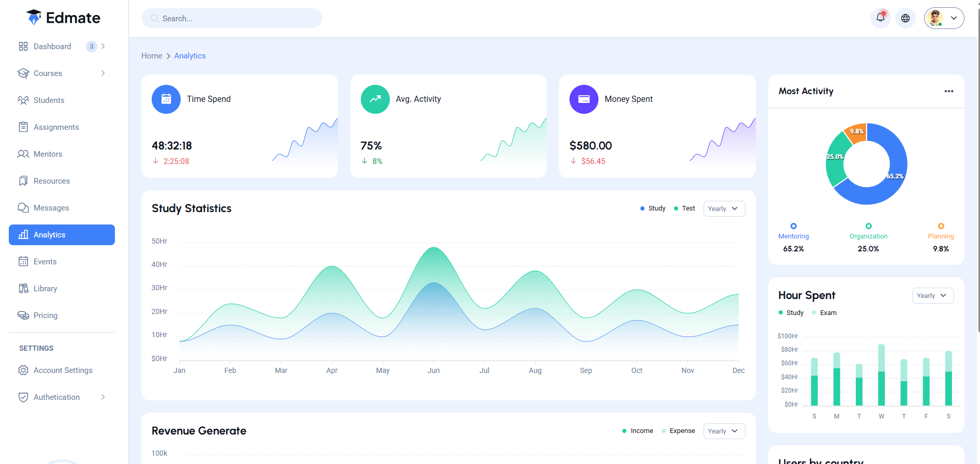This screenshot has width=980, height=464.
Task: Click the Edmate brand name
Action: point(73,18)
